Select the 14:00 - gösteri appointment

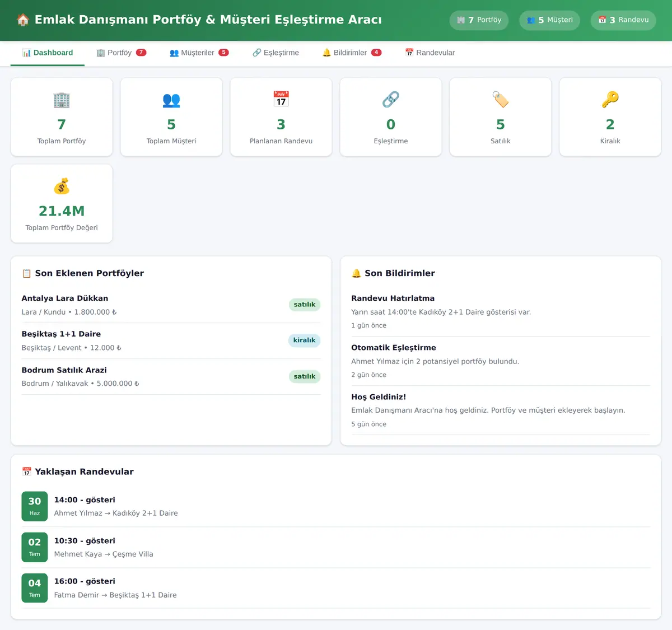[336, 506]
